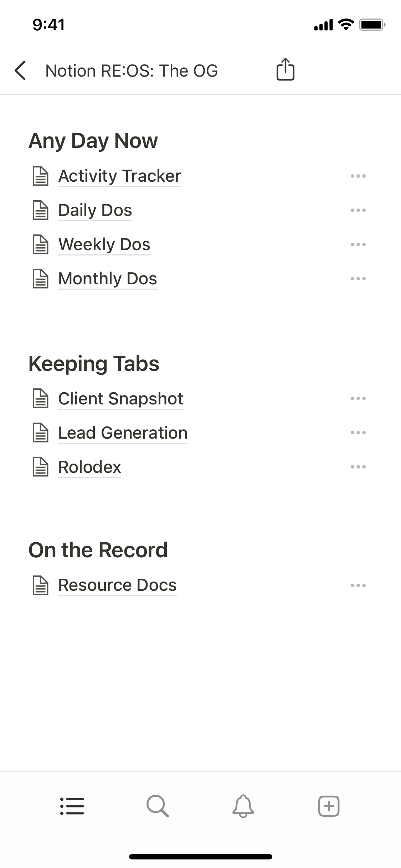Tap the back chevron arrow
Image resolution: width=401 pixels, height=868 pixels.
[x=20, y=70]
